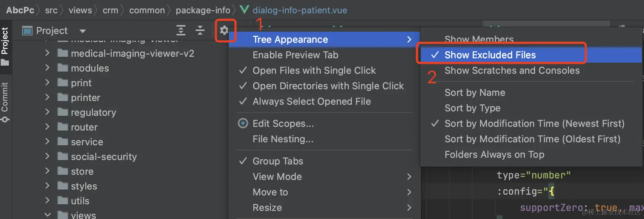The image size is (644, 219).
Task: Open Edit Scopes dialog
Action: point(284,124)
